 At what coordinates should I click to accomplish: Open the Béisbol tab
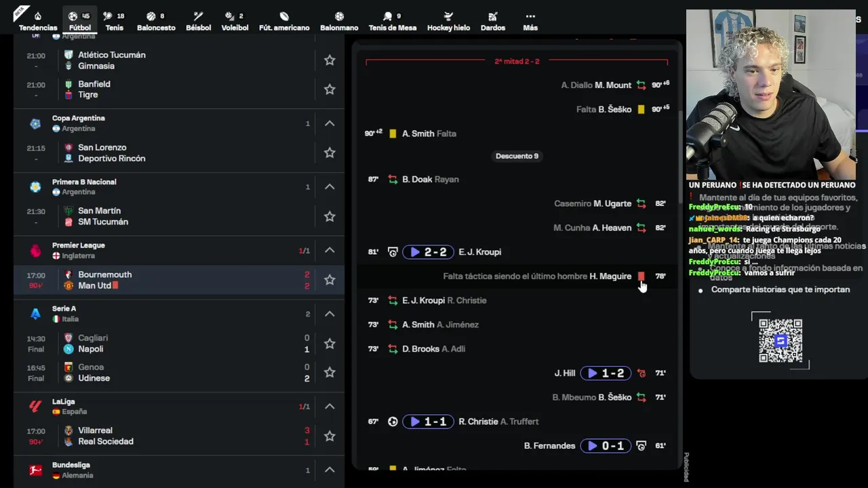[x=198, y=21]
